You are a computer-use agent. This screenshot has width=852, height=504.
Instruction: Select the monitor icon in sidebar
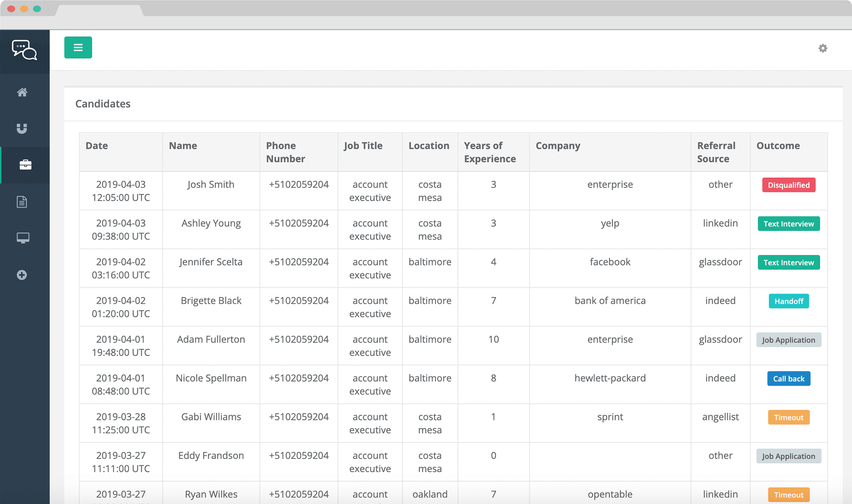pyautogui.click(x=23, y=238)
